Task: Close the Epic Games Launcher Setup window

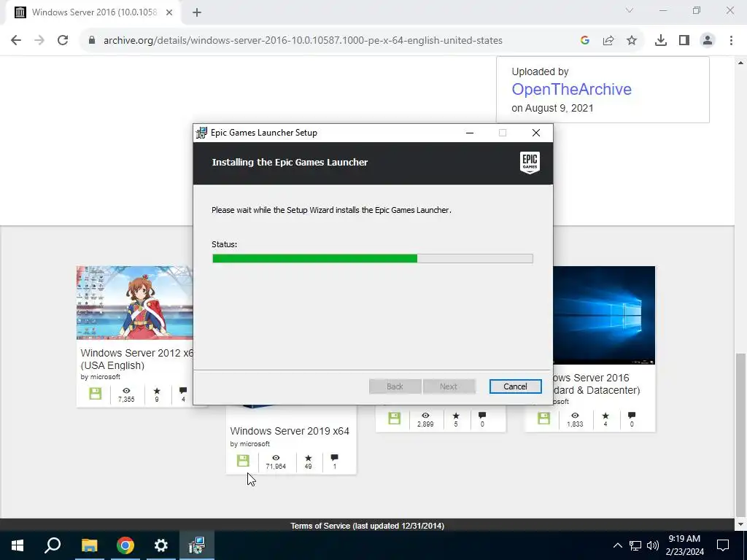Action: (x=536, y=133)
